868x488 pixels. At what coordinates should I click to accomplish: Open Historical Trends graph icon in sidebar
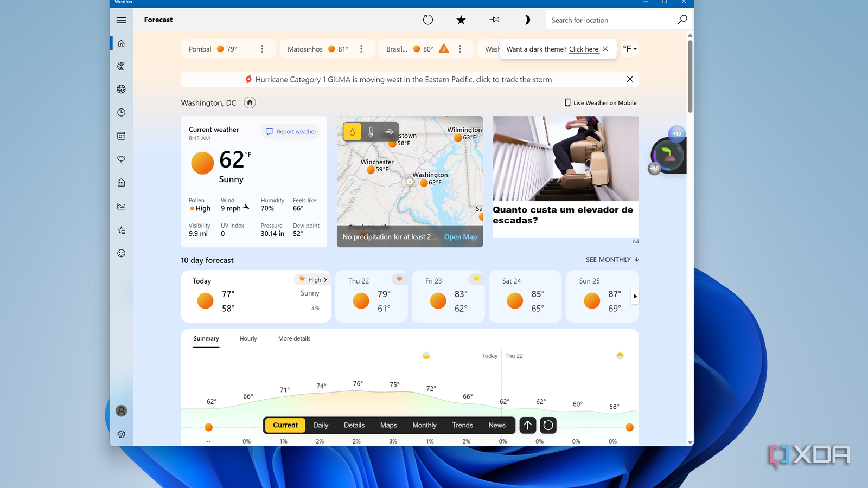(x=121, y=206)
